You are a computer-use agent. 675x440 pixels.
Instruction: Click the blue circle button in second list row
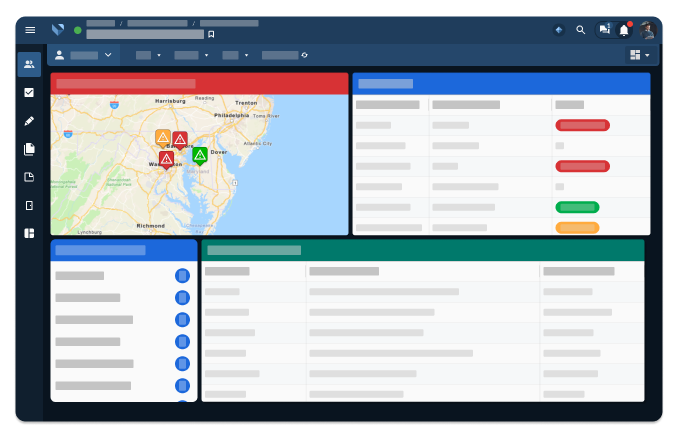(183, 297)
